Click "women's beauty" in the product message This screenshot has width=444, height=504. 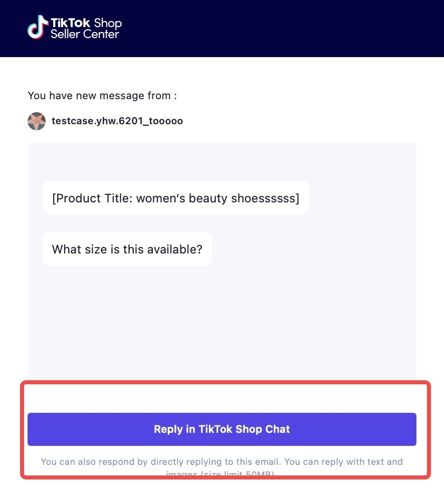point(182,198)
